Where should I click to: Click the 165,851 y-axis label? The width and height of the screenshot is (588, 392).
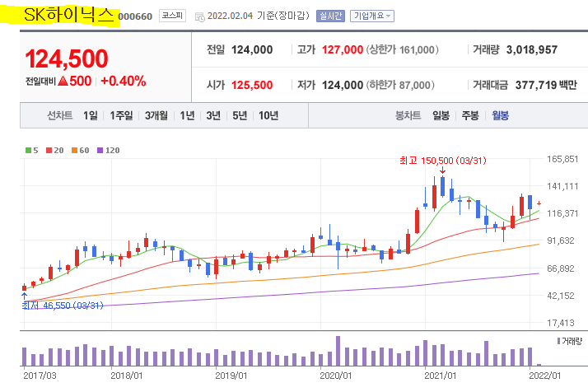pyautogui.click(x=562, y=159)
